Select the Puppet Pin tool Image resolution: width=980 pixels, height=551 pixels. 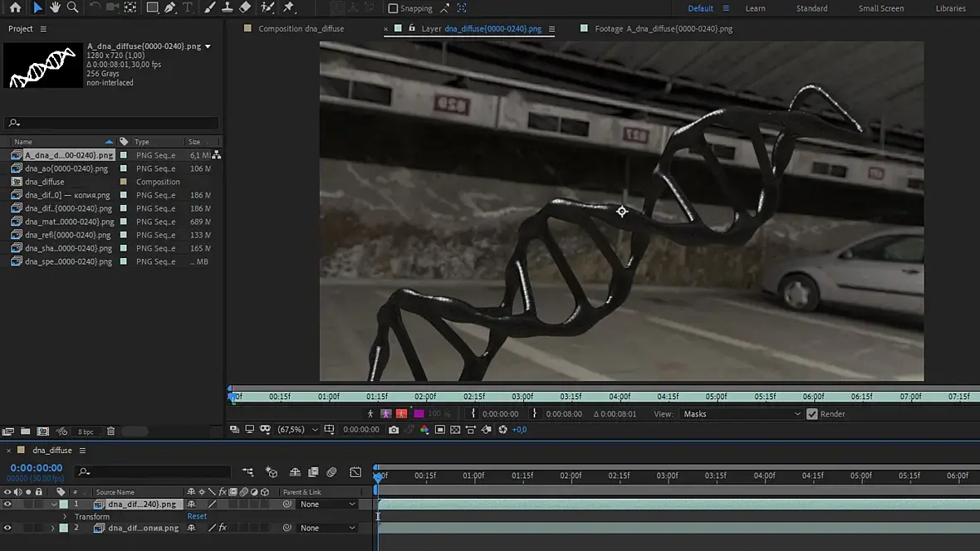pyautogui.click(x=288, y=7)
